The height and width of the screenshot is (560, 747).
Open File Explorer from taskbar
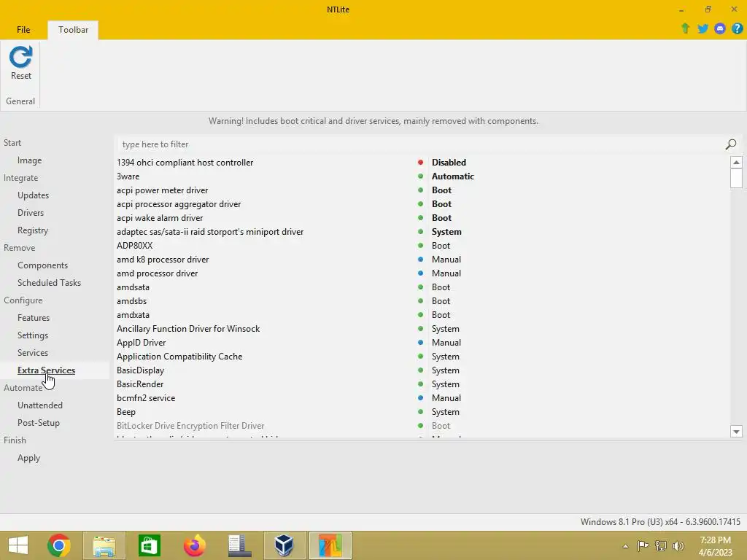click(104, 545)
